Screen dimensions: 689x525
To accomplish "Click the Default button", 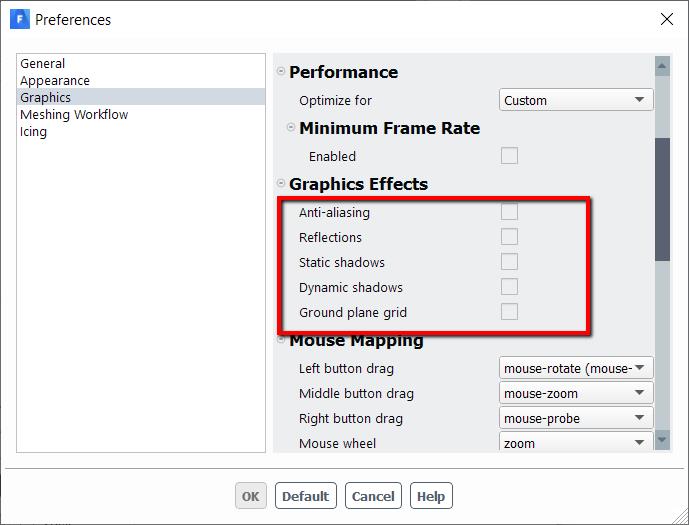I will click(x=305, y=496).
